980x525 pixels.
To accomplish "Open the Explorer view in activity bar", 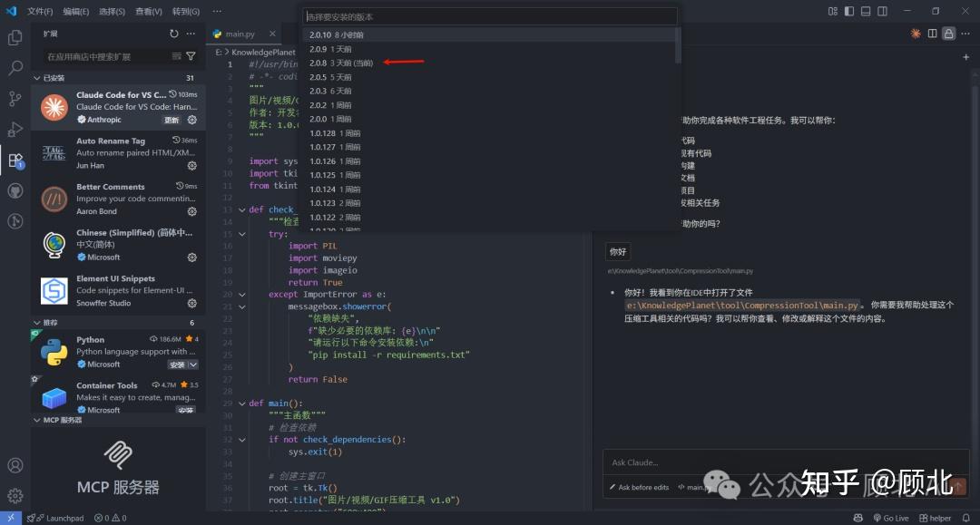I will click(x=15, y=37).
